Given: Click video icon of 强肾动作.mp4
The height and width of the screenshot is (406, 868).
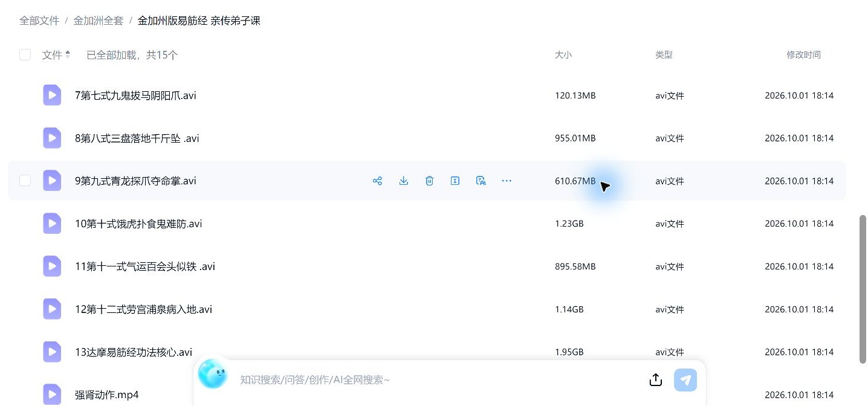Looking at the screenshot, I should pos(52,395).
